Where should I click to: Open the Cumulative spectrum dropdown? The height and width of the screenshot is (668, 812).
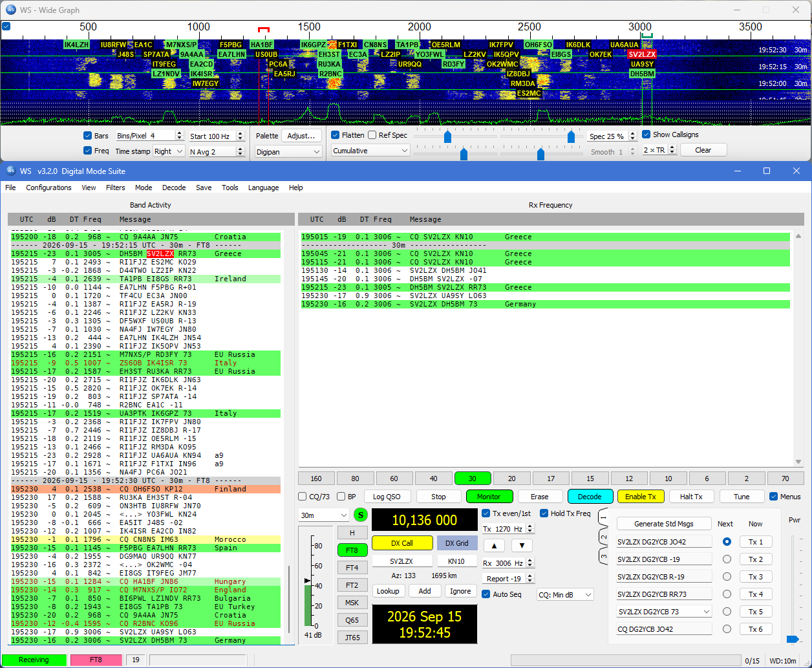point(370,151)
